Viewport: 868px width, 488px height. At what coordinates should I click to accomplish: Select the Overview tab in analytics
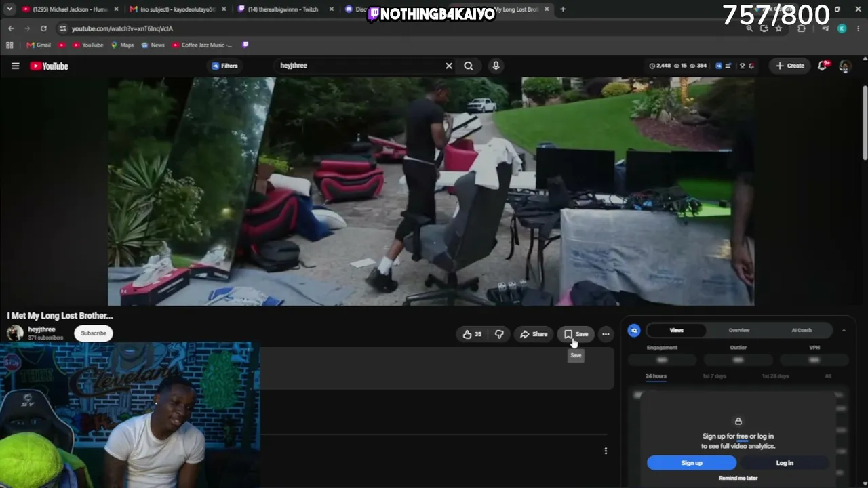[739, 331]
